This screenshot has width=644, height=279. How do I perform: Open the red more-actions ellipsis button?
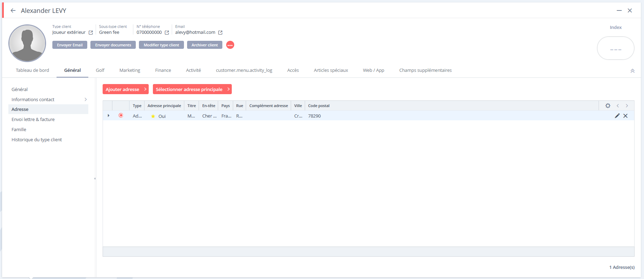(x=230, y=45)
